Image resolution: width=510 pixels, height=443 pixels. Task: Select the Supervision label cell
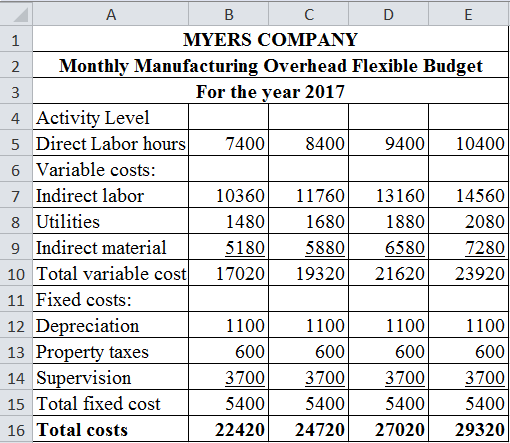pos(111,377)
